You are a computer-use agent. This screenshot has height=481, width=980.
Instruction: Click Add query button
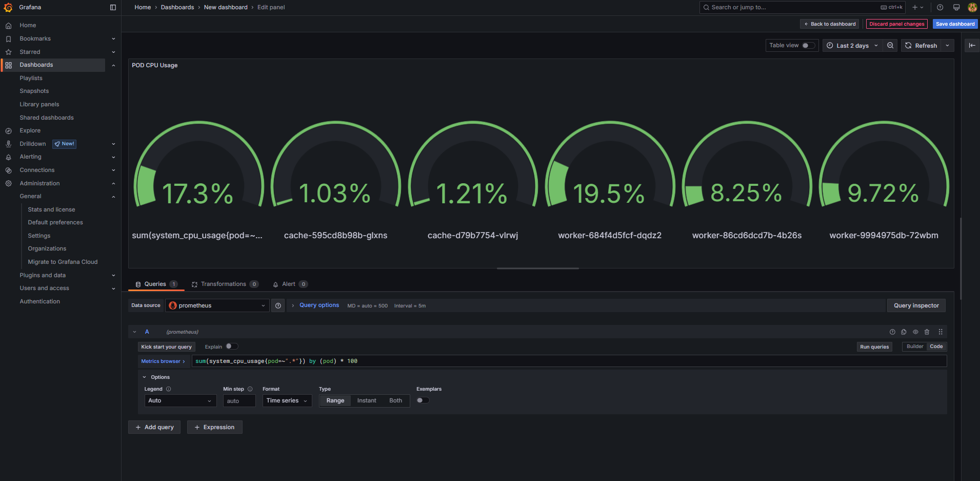[x=154, y=427]
